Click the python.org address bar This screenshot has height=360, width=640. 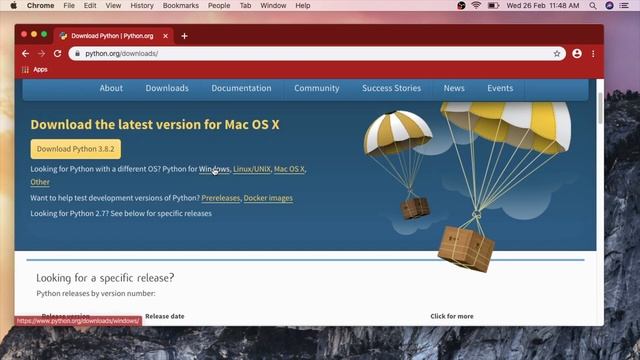pyautogui.click(x=317, y=53)
